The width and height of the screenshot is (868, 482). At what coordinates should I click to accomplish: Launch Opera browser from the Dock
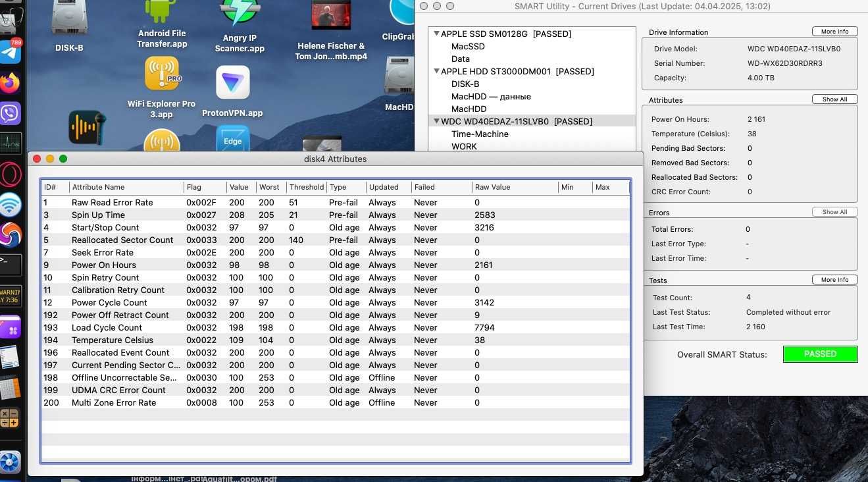(x=11, y=174)
